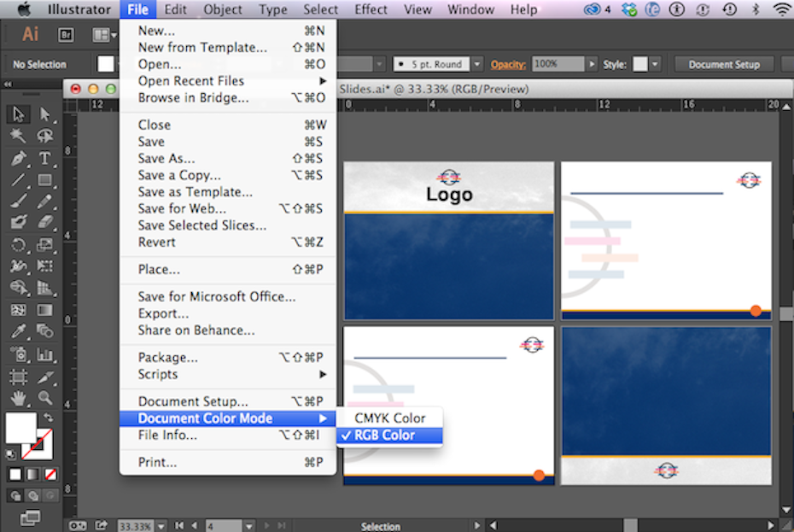This screenshot has width=794, height=532.
Task: Choose the checked RGB Color option
Action: [384, 436]
